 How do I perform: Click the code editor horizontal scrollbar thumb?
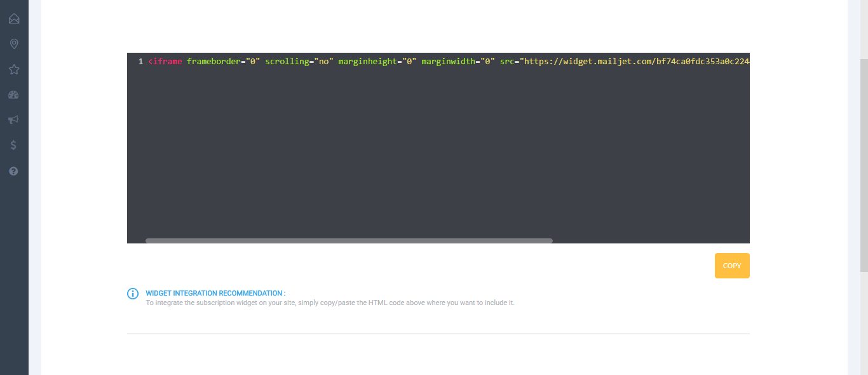coord(349,241)
